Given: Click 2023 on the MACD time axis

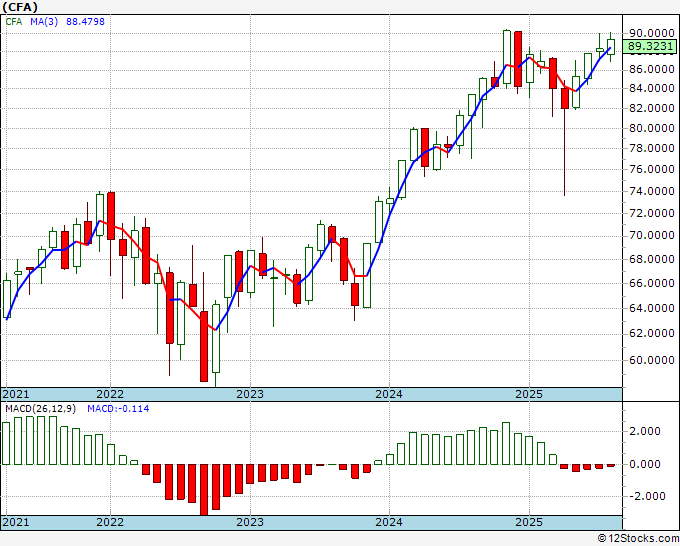Looking at the screenshot, I should click(250, 522).
